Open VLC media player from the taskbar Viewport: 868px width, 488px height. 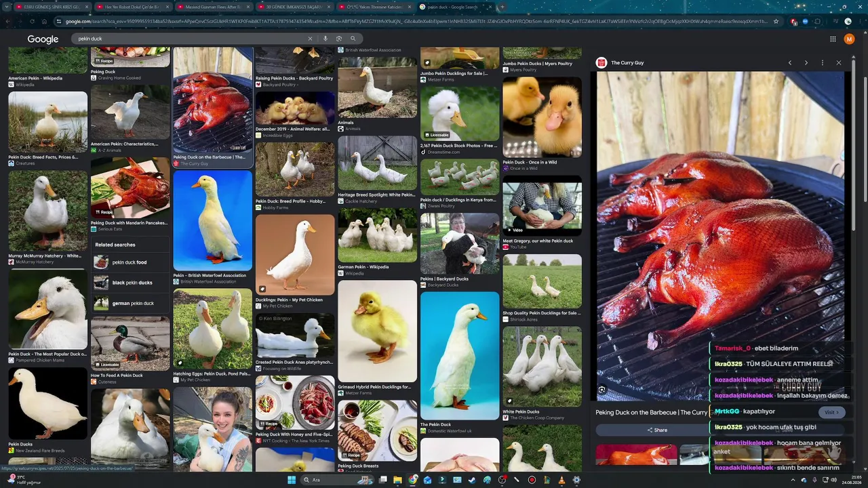pos(561,480)
